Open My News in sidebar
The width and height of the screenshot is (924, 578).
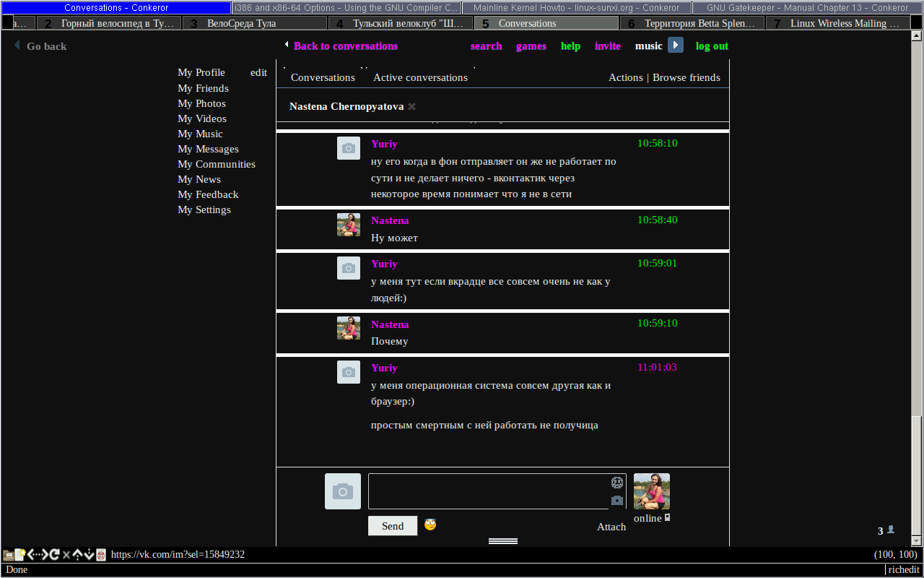pyautogui.click(x=199, y=179)
